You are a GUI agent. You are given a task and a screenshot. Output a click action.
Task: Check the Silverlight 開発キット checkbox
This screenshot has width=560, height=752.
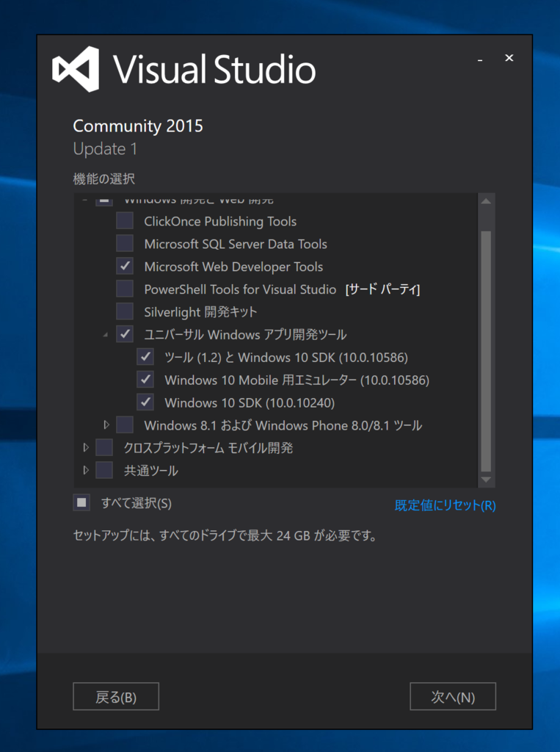tap(125, 311)
